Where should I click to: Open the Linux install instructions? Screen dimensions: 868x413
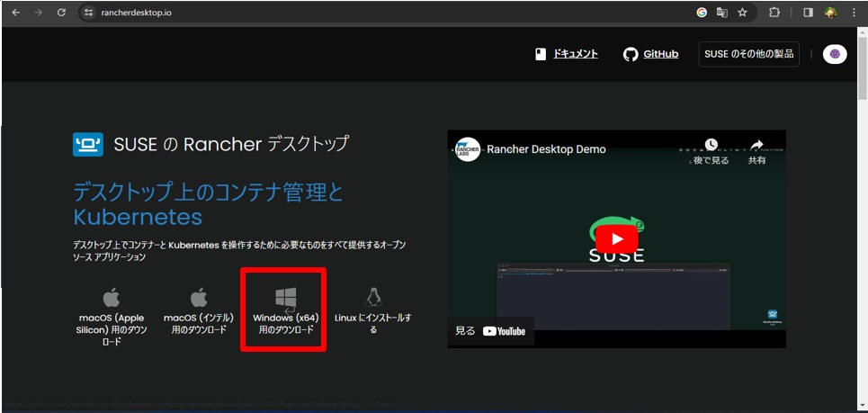(373, 298)
